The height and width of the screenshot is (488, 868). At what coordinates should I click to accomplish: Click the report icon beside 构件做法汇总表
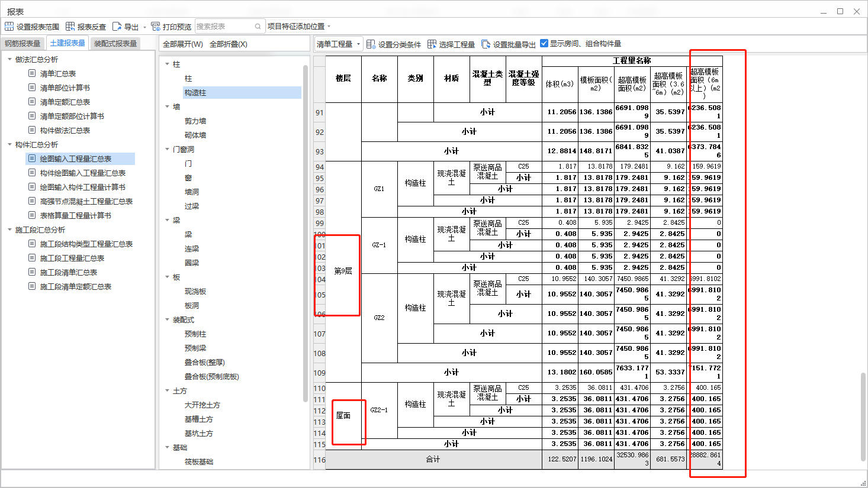tap(32, 130)
